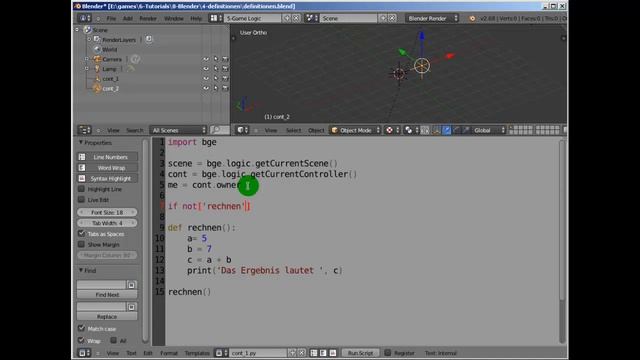Click the Blender logo icon in header

tap(472, 18)
